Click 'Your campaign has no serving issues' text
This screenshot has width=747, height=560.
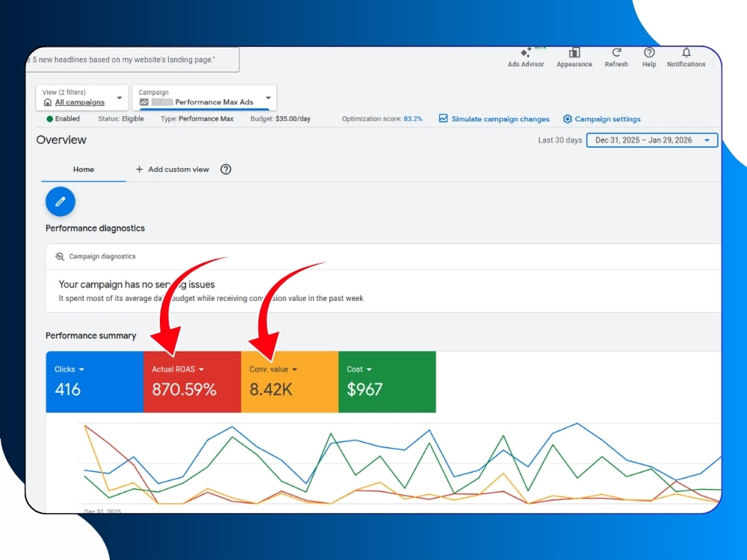[137, 284]
